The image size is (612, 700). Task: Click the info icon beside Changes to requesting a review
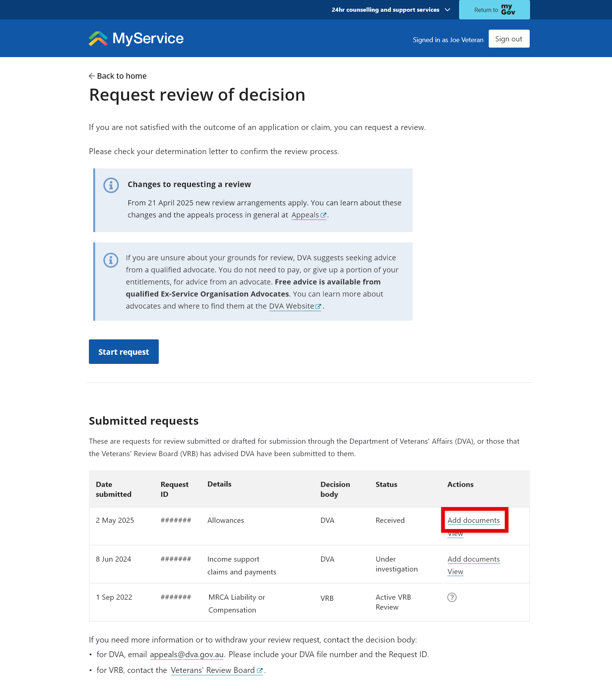(x=111, y=185)
